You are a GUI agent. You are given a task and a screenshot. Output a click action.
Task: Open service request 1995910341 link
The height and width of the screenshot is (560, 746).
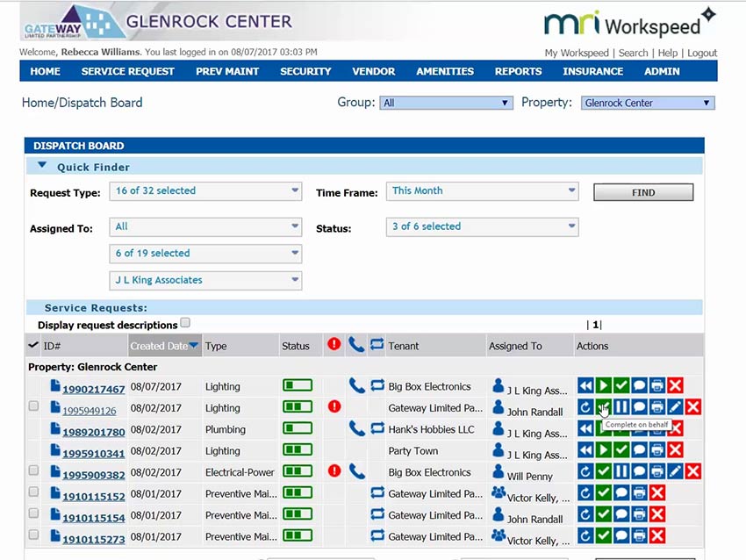tap(94, 454)
